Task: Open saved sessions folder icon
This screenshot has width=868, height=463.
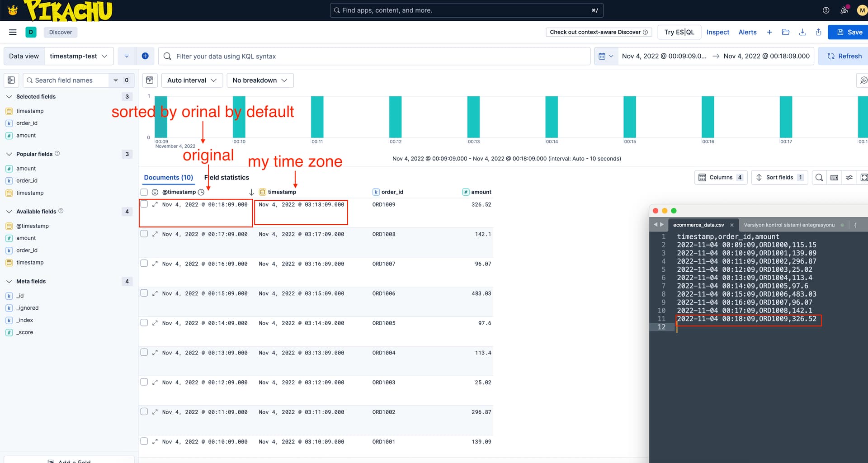Action: pos(786,32)
